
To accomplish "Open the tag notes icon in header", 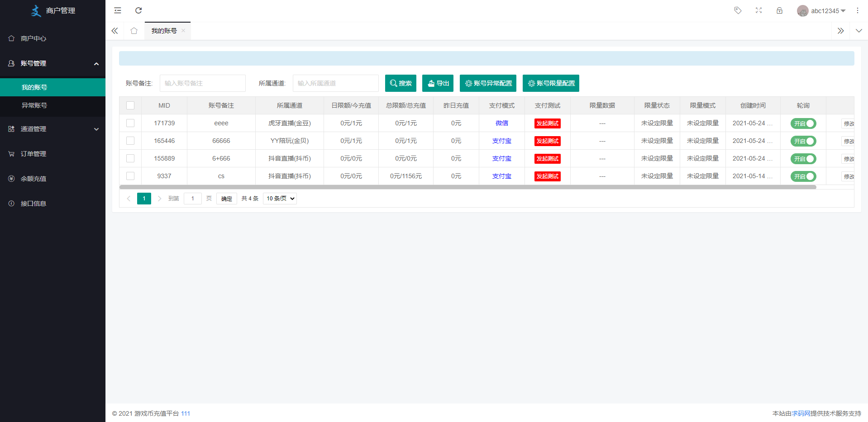I will (738, 10).
